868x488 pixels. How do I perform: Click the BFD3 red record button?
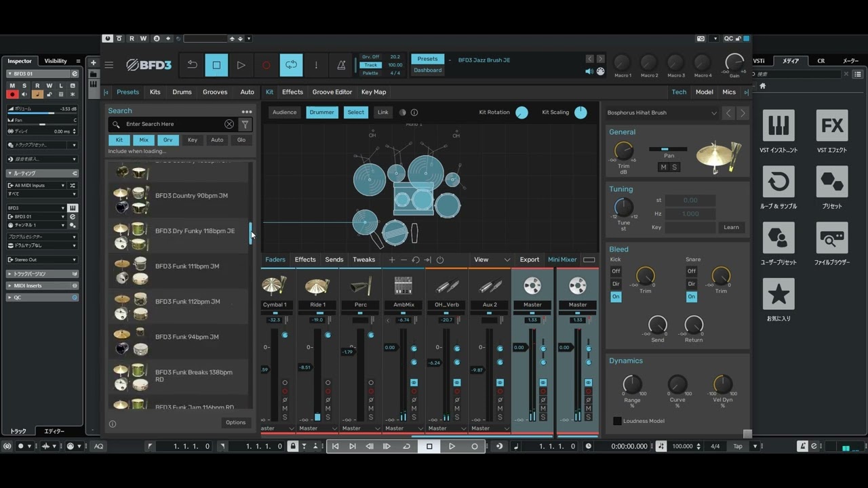click(266, 65)
